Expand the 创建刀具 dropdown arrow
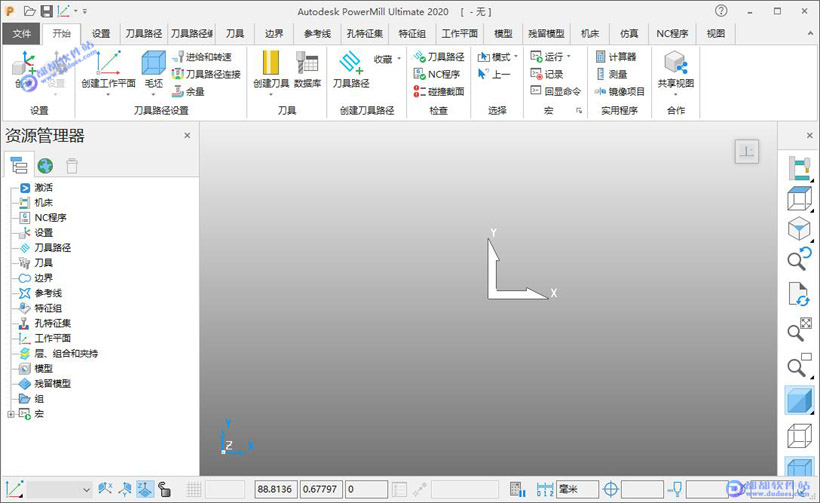 (271, 95)
